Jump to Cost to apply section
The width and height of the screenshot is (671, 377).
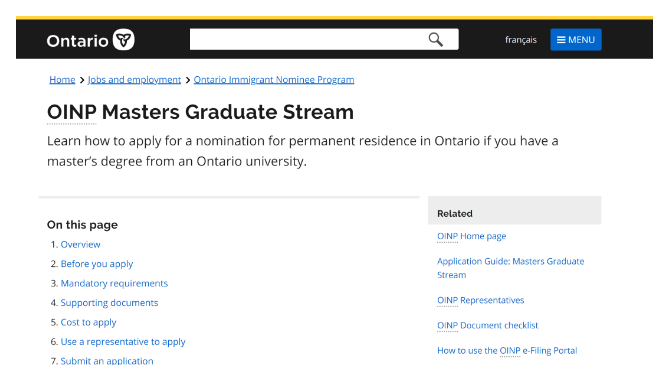click(88, 322)
